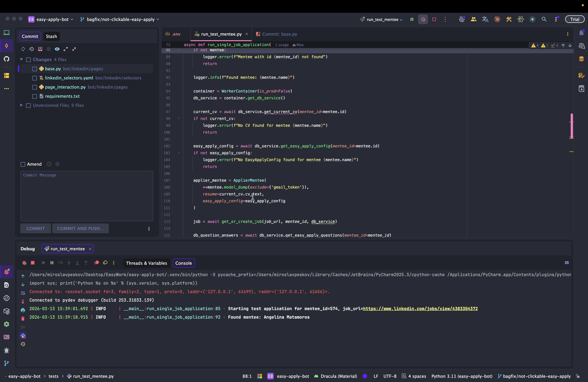This screenshot has height=382, width=588.
Task: Open the bagfix/not-clickable-easy-apply branch dropdown
Action: point(121,19)
